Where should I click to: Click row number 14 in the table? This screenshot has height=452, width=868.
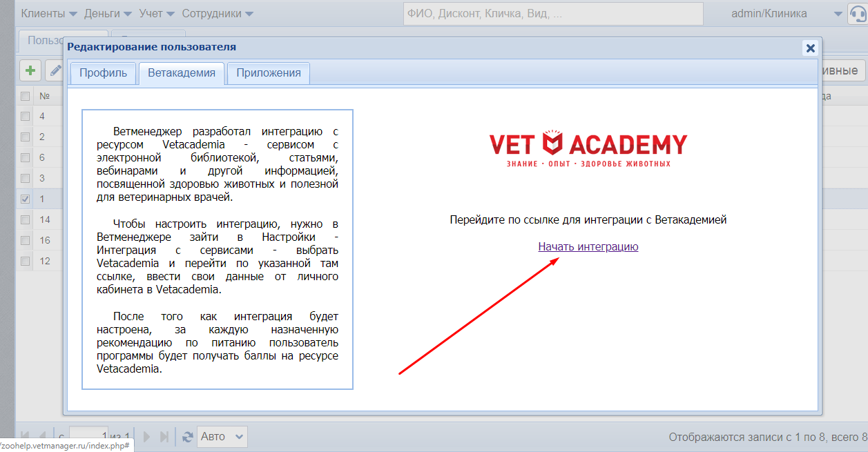(45, 219)
